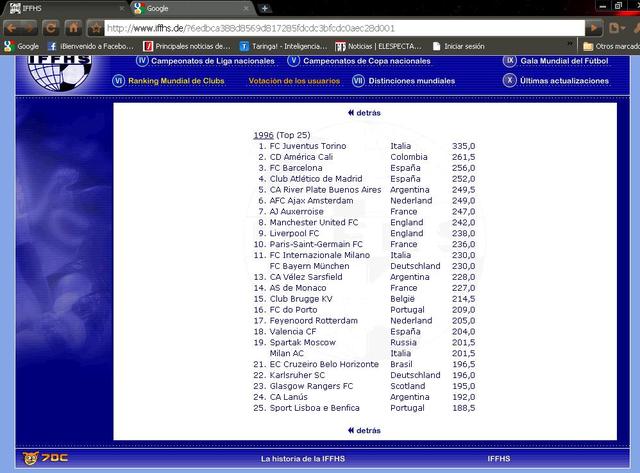Click CA River Plate Buenos Aires entry
The width and height of the screenshot is (640, 473).
pyautogui.click(x=325, y=190)
